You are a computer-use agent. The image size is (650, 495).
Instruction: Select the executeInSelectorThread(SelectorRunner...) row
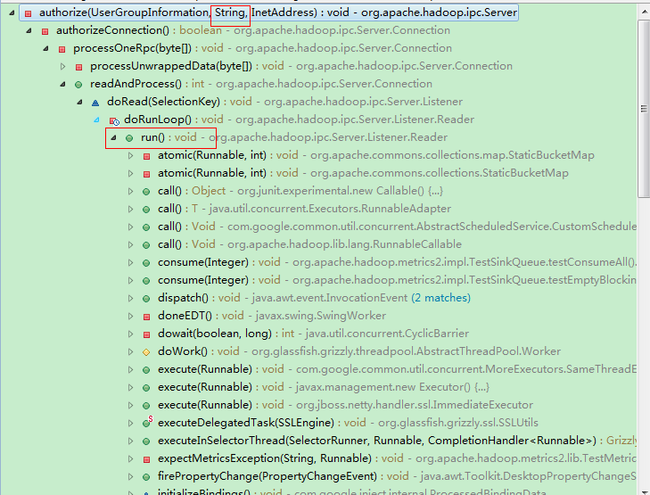pos(397,440)
